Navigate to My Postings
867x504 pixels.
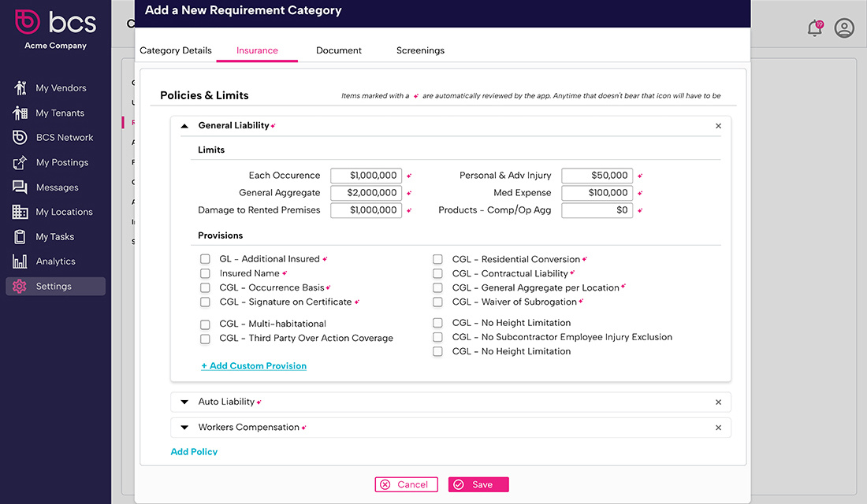57,162
